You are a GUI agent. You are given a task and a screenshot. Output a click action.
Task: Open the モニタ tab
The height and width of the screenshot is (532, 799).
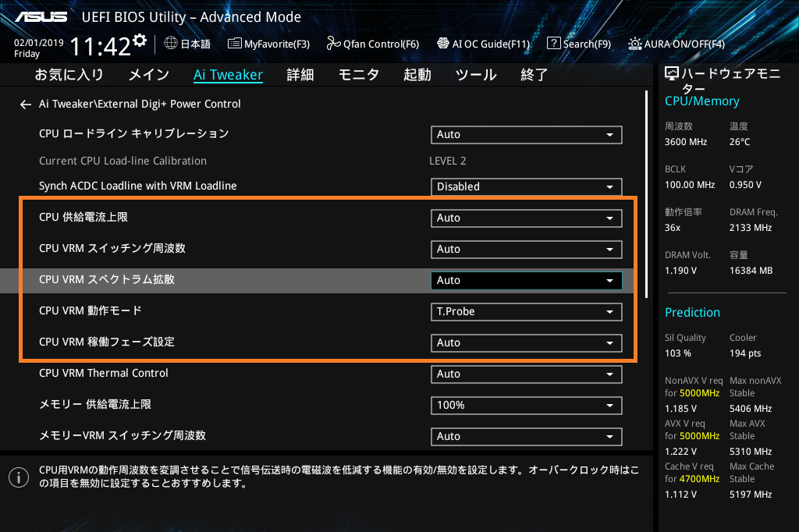(x=359, y=75)
